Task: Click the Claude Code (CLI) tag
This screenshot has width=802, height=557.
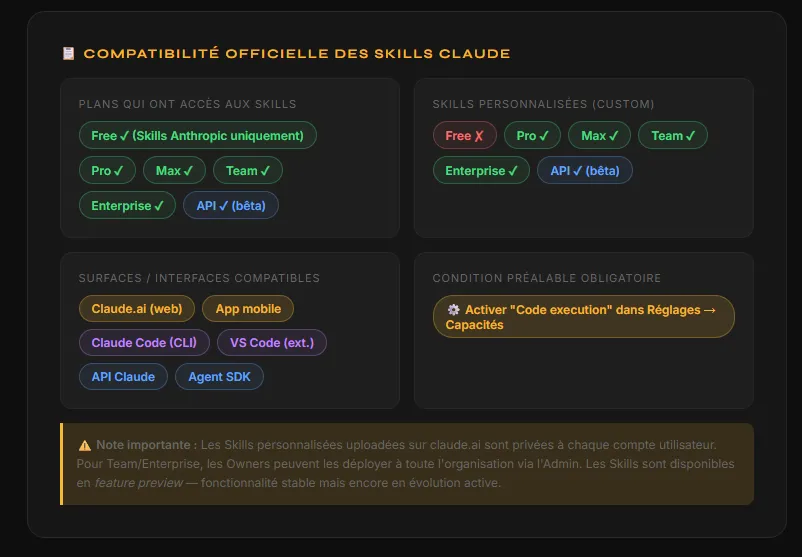Action: (x=144, y=343)
